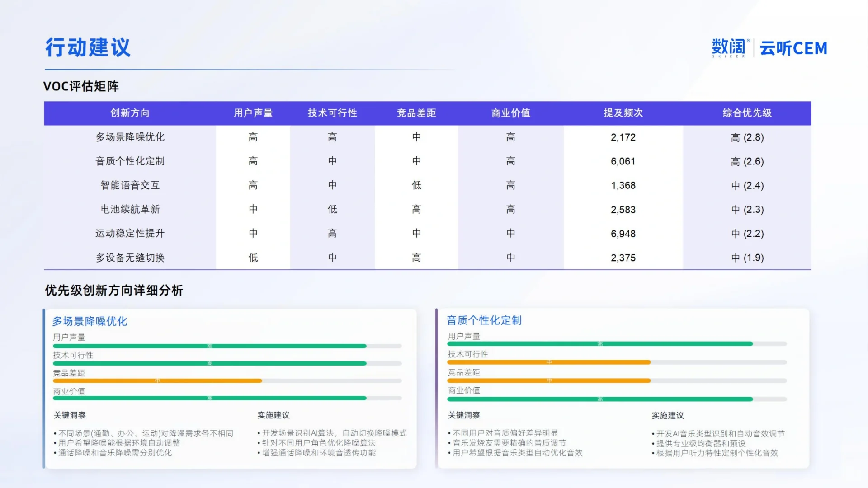Toggle the 高 rating for 智能语音交互 user voice

[x=253, y=185]
